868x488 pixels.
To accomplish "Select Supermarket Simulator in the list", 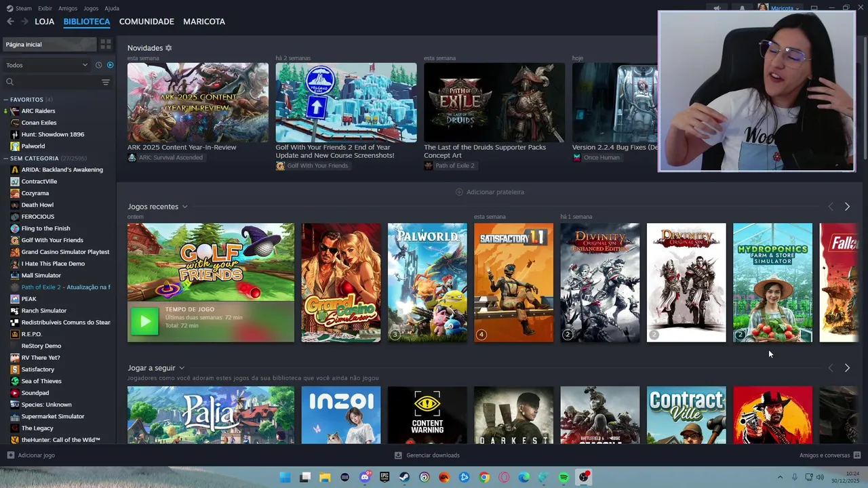I will click(x=53, y=416).
